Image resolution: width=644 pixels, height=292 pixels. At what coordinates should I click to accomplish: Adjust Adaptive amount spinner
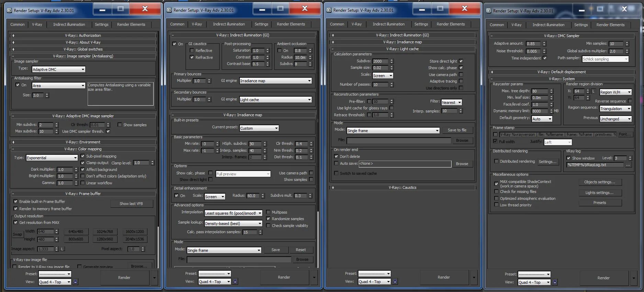click(544, 44)
